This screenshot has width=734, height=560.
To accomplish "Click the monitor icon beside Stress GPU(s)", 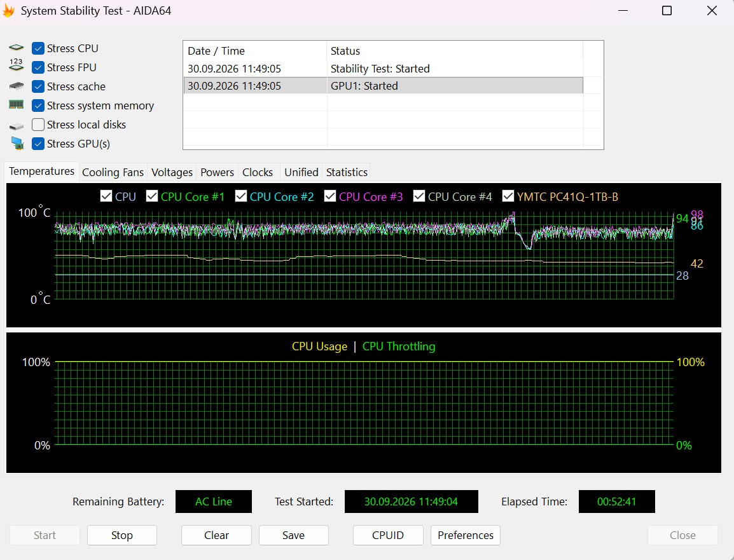I will pos(17,143).
